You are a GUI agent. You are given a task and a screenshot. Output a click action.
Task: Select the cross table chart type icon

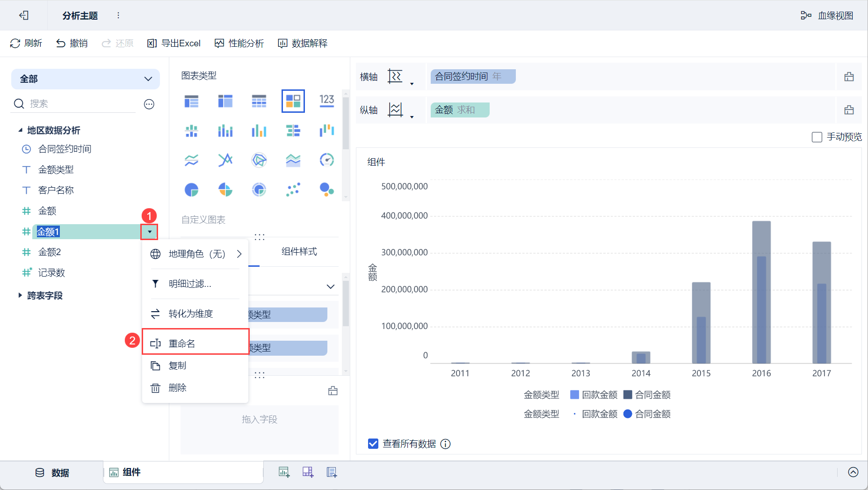click(225, 101)
